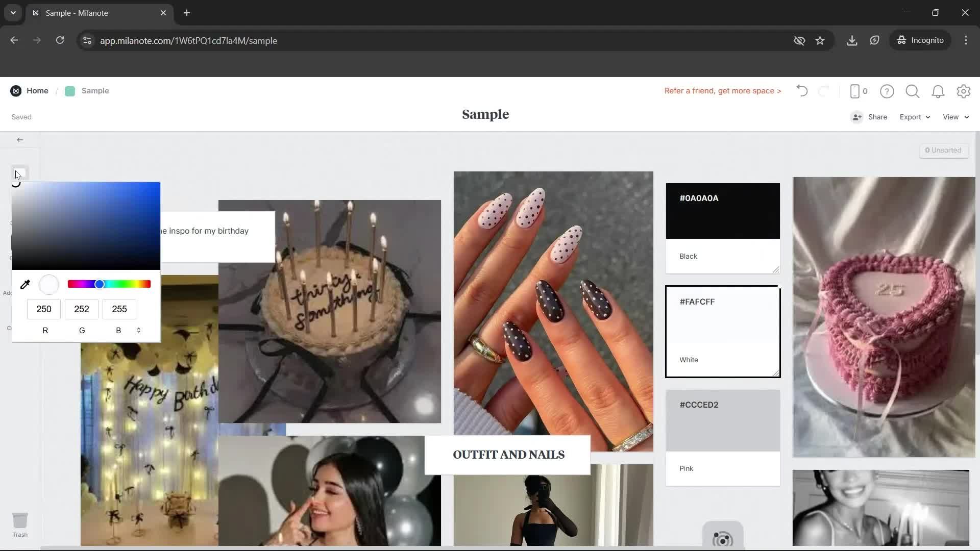This screenshot has width=980, height=551.
Task: Open the browser tab search chevron
Action: tap(13, 13)
